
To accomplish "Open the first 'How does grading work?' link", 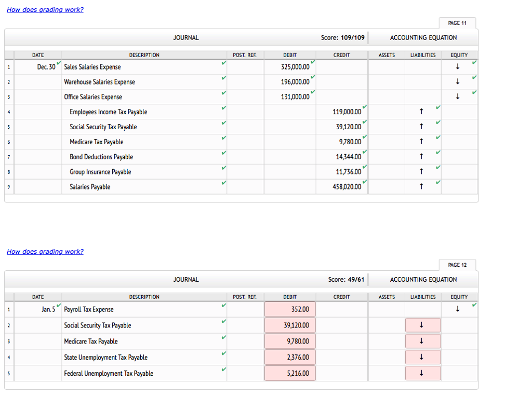I will [x=45, y=9].
